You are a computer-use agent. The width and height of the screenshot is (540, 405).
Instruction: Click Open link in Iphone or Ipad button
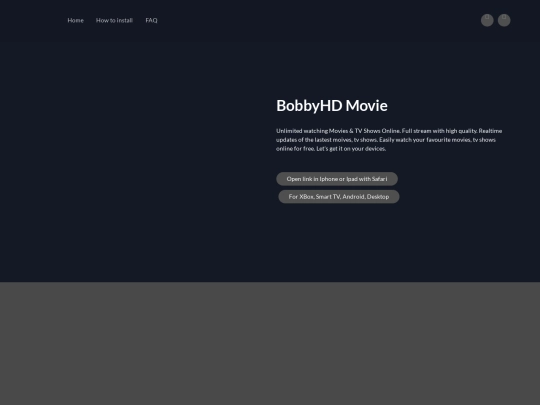point(337,179)
